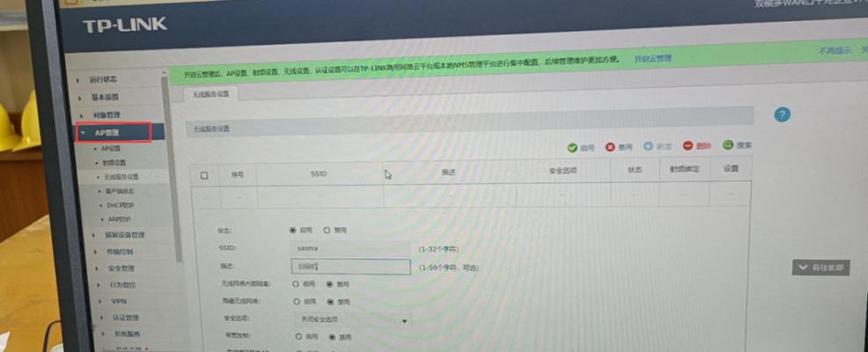This screenshot has height=352, width=868.
Task: Click the 描述 column header
Action: point(448,172)
